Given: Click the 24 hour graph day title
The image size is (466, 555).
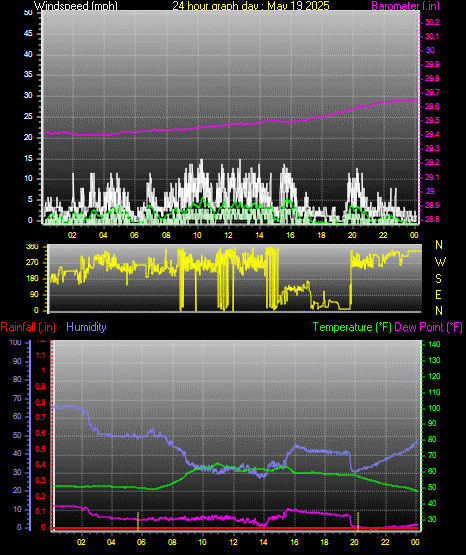Looking at the screenshot, I should click(x=251, y=5).
